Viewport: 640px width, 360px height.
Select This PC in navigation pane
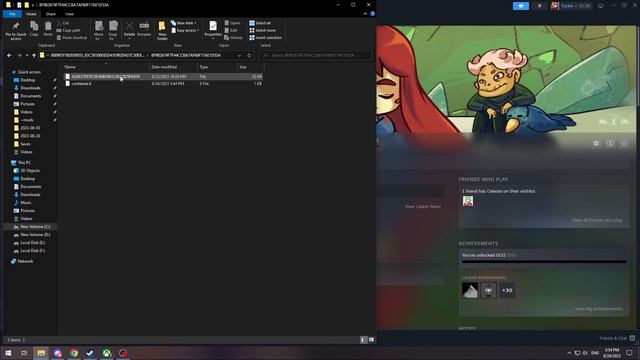click(x=24, y=162)
